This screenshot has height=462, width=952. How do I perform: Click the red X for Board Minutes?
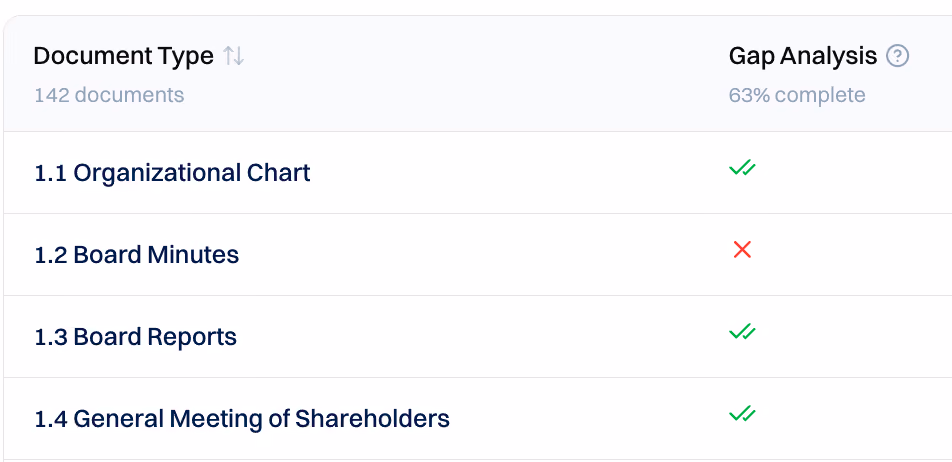point(742,250)
